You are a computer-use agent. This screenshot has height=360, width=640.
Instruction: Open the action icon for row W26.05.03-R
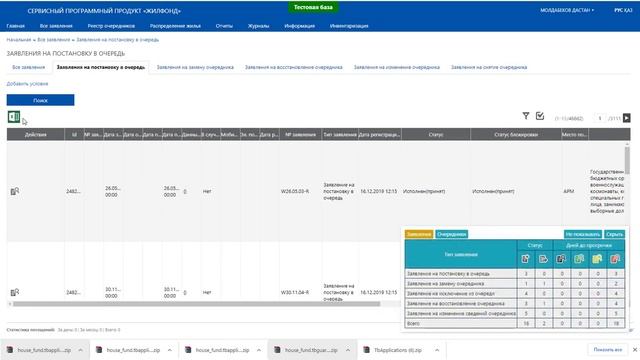coord(15,191)
